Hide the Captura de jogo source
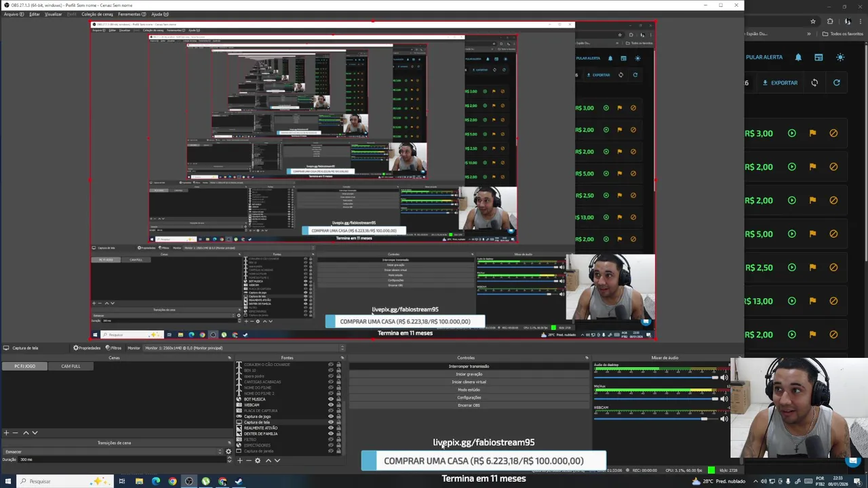The image size is (868, 488). point(331,416)
